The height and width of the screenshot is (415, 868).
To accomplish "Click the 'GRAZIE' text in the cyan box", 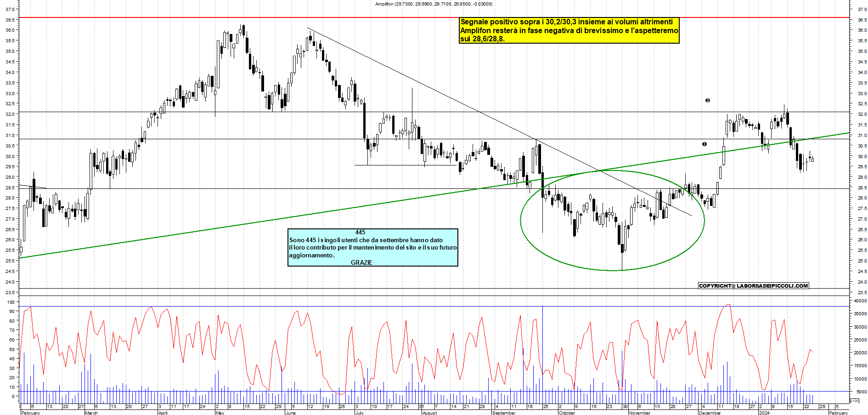I will coord(361,262).
